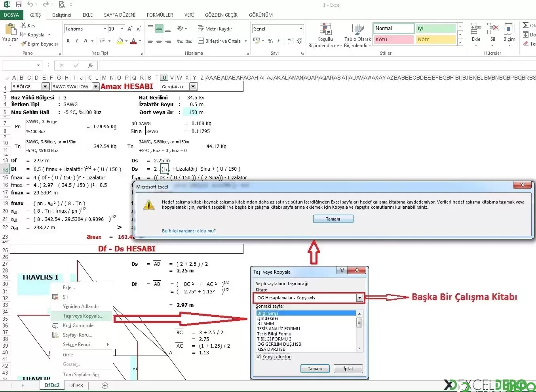The height and width of the screenshot is (392, 536).
Task: Increase decimal places
Action: pyautogui.click(x=291, y=41)
